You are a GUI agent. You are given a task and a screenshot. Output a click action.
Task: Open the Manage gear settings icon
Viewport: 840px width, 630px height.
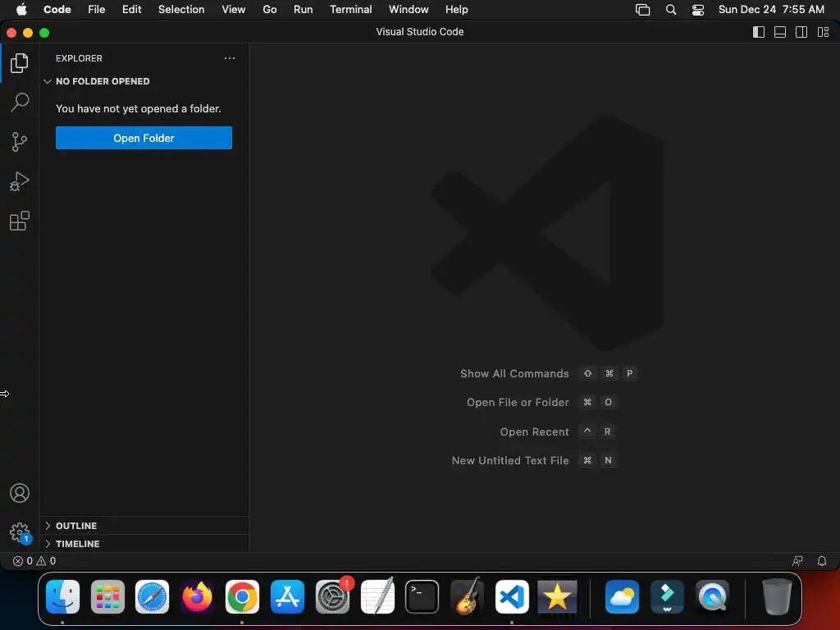tap(20, 532)
